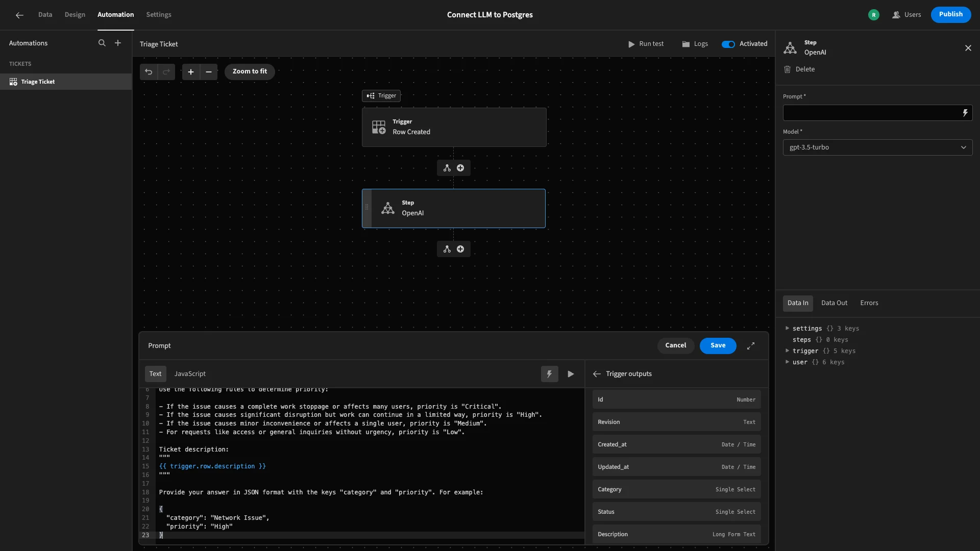
Task: Close the OpenAI step side panel
Action: [968, 48]
